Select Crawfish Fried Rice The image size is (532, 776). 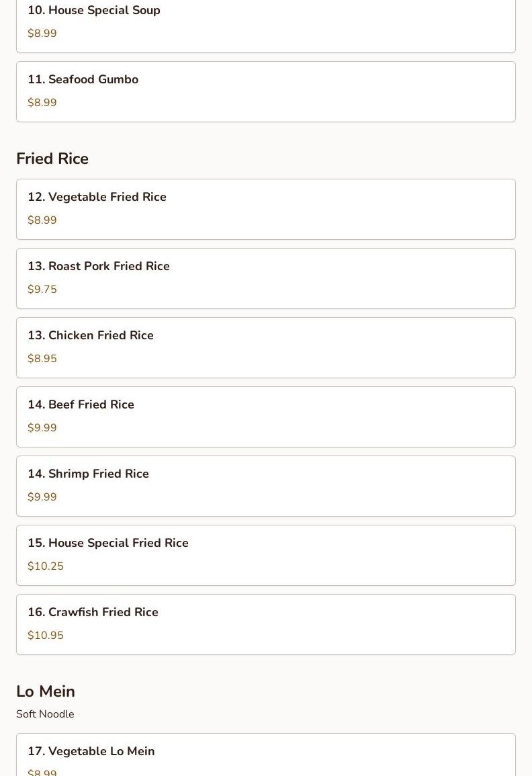tap(266, 625)
